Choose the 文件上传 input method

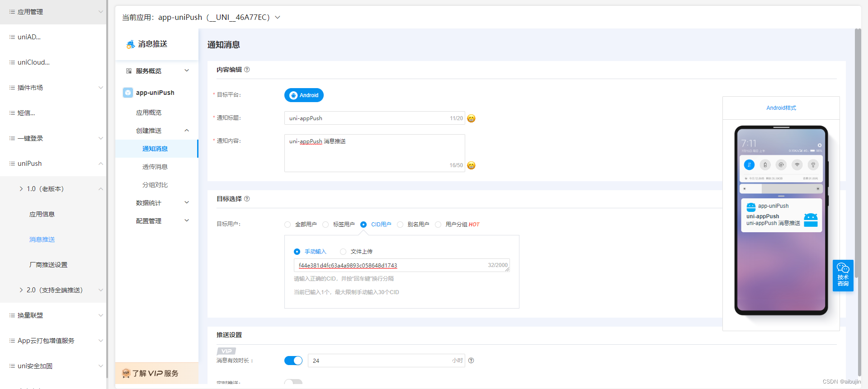click(x=343, y=252)
